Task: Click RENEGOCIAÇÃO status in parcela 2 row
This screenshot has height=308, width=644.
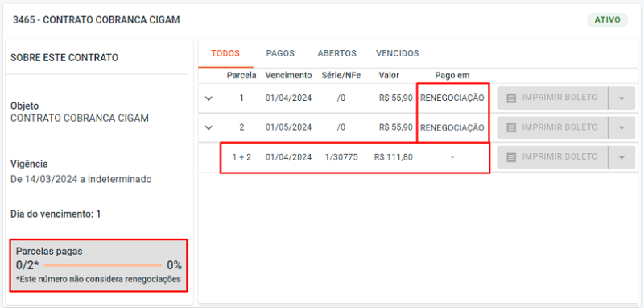Action: [452, 127]
